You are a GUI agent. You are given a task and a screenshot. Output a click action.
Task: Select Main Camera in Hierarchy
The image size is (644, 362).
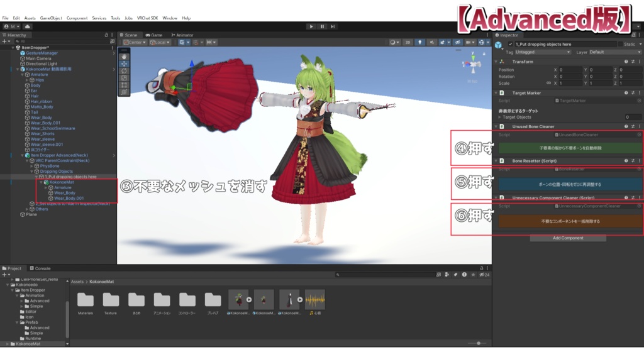[x=38, y=58]
